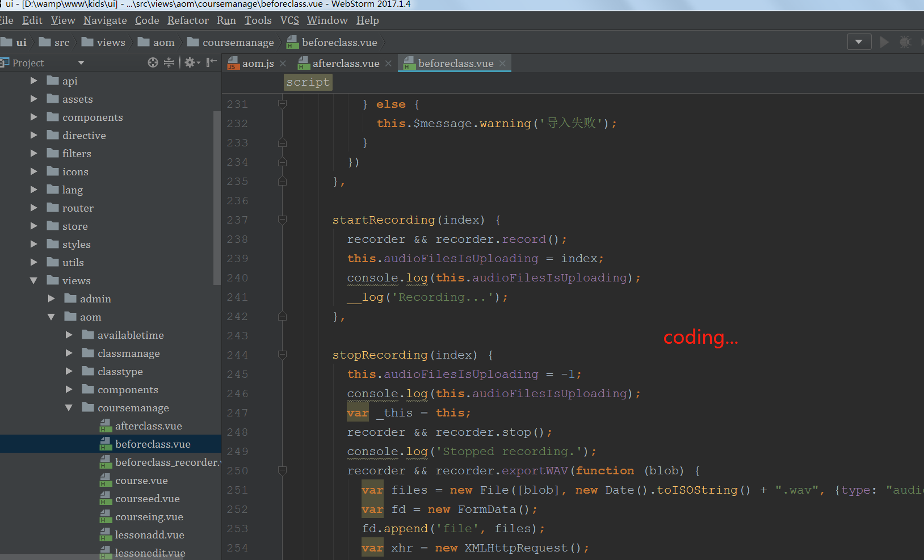This screenshot has width=924, height=560.
Task: Hide the Project tool window via the hide icon
Action: [212, 62]
